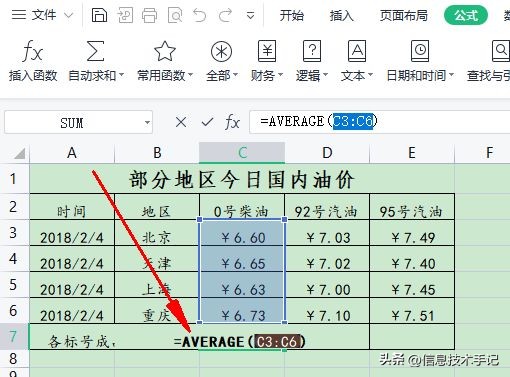This screenshot has height=377, width=510.
Task: Expand the 自动求和 dropdown arrow
Action: click(121, 75)
